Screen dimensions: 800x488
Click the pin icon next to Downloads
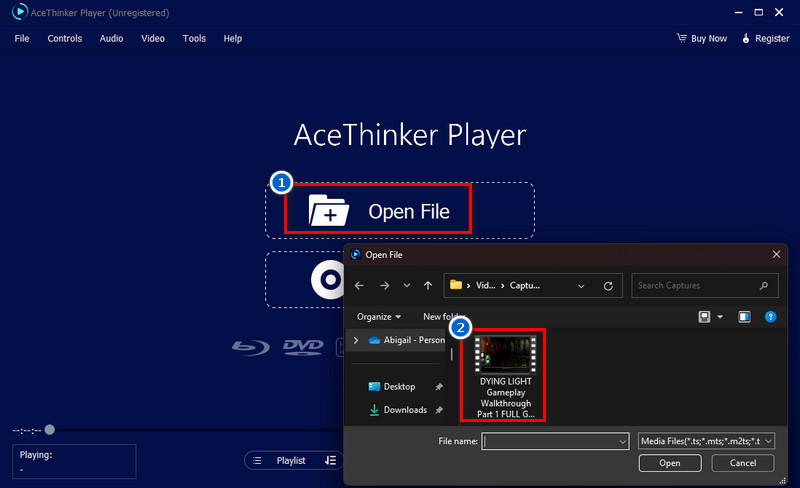(x=439, y=410)
